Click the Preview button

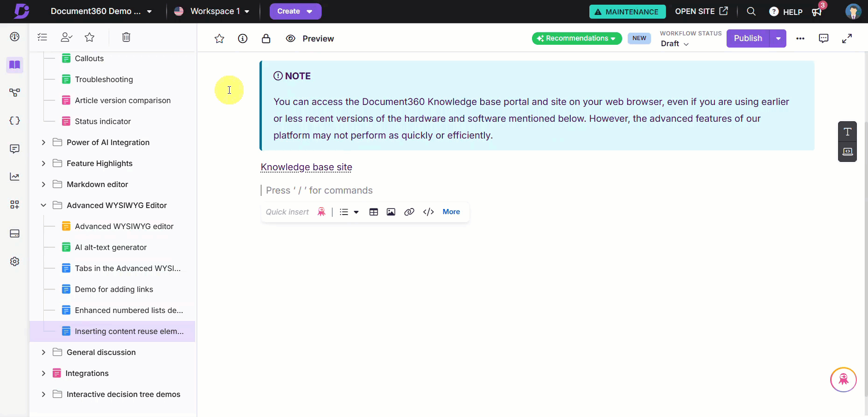click(x=310, y=39)
